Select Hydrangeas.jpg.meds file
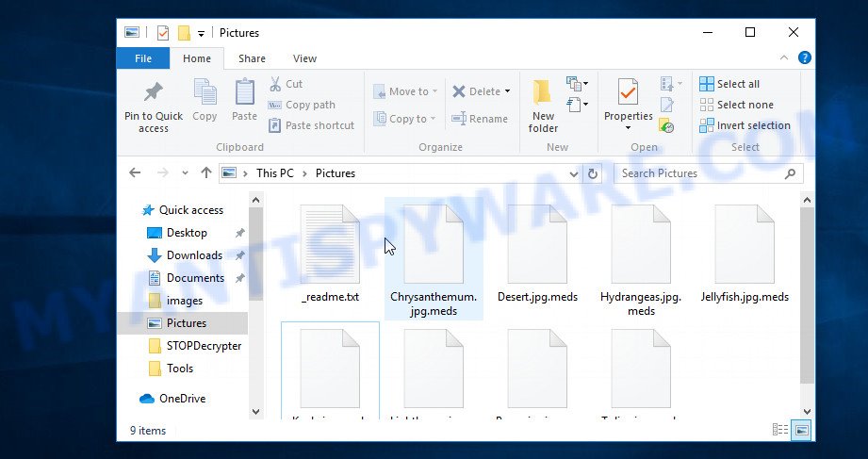Viewport: 868px width, 459px height. [x=641, y=261]
